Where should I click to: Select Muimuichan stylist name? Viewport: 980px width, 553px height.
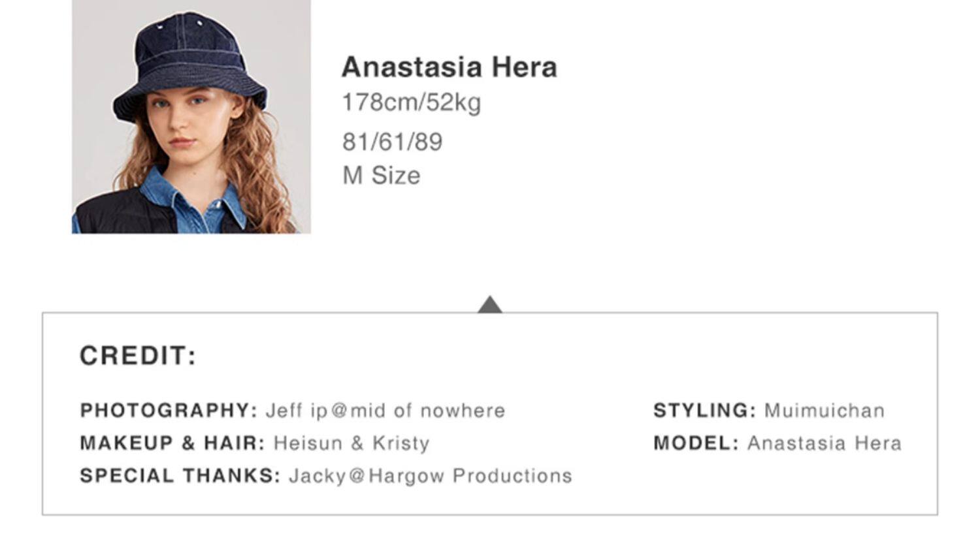coord(825,411)
